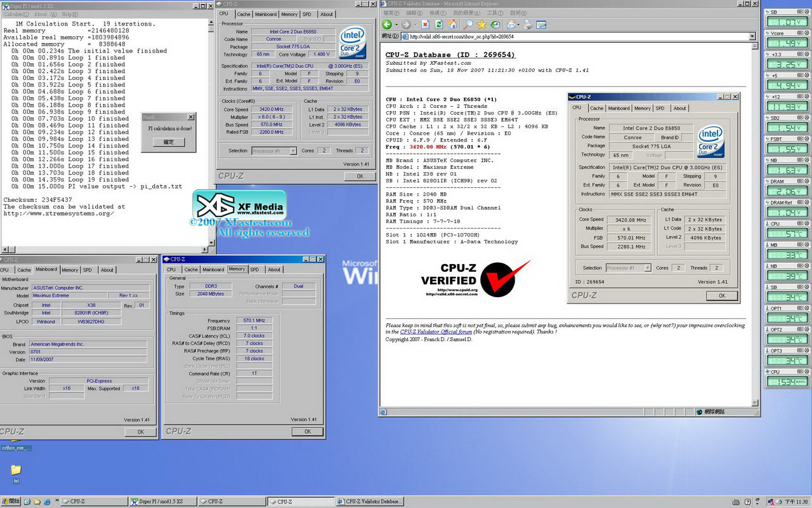Screen dimensions: 812x508
Task: Open Forward button history dropdown arrow
Action: pos(416,25)
